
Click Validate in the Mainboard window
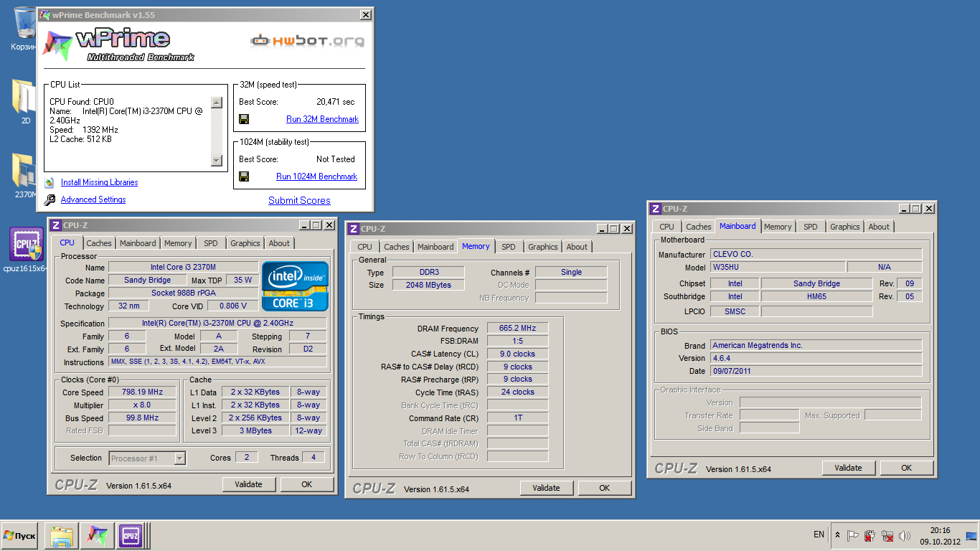848,468
